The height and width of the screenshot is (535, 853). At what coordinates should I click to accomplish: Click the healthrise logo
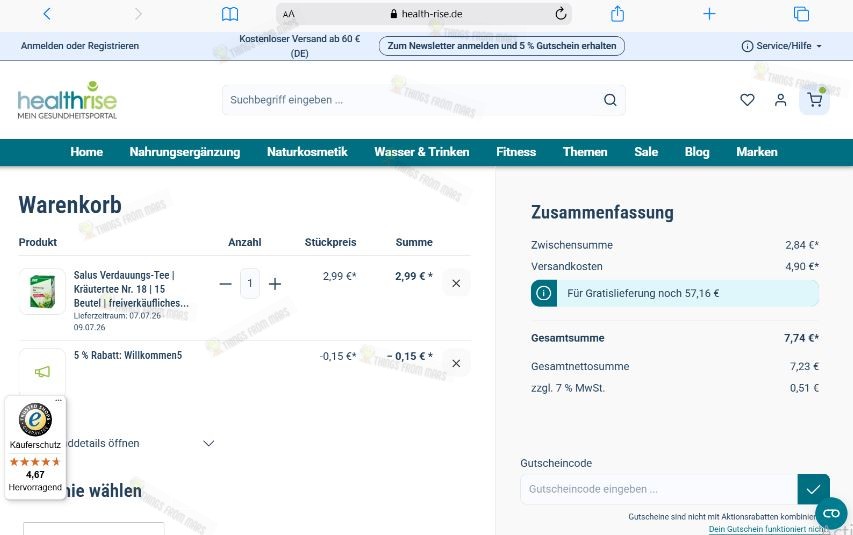coord(67,100)
